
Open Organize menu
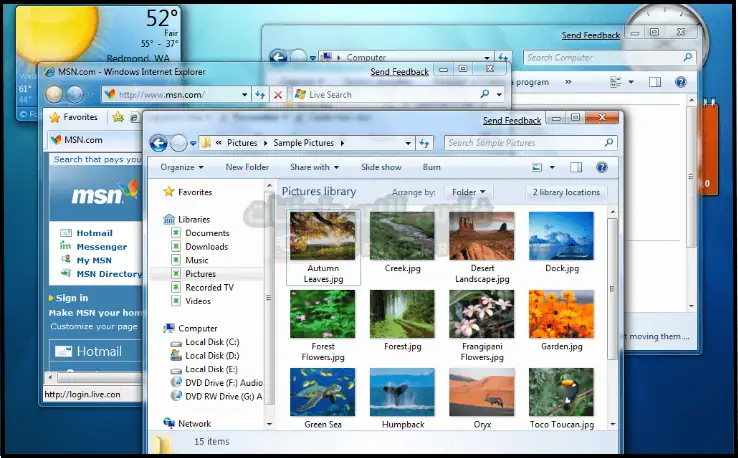(182, 167)
